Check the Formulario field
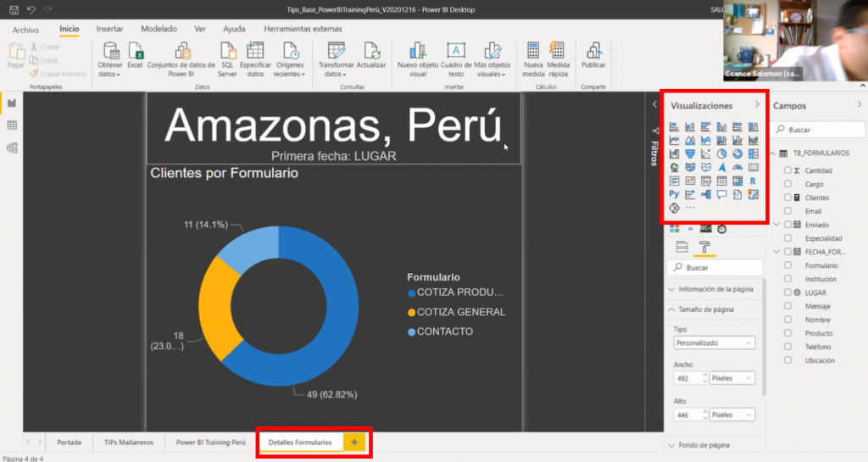The width and height of the screenshot is (868, 462). [x=787, y=265]
